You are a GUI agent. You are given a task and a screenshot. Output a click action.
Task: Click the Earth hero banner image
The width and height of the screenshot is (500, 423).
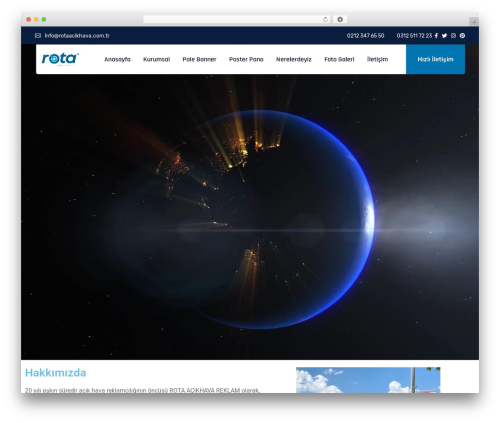250,217
